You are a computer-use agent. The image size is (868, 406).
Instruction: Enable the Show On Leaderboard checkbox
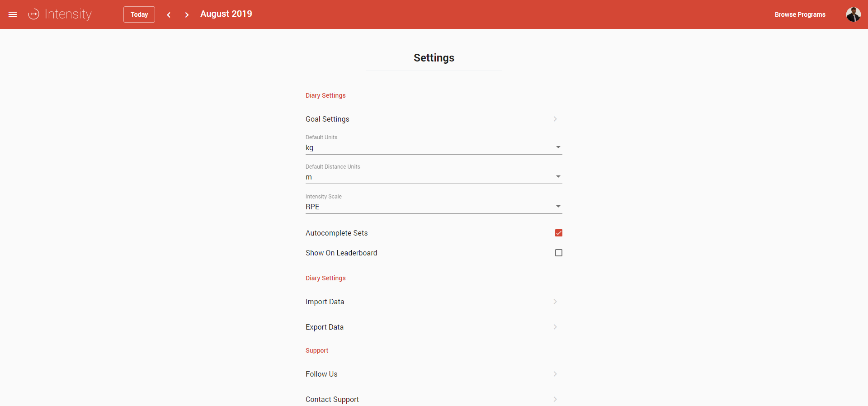tap(559, 253)
